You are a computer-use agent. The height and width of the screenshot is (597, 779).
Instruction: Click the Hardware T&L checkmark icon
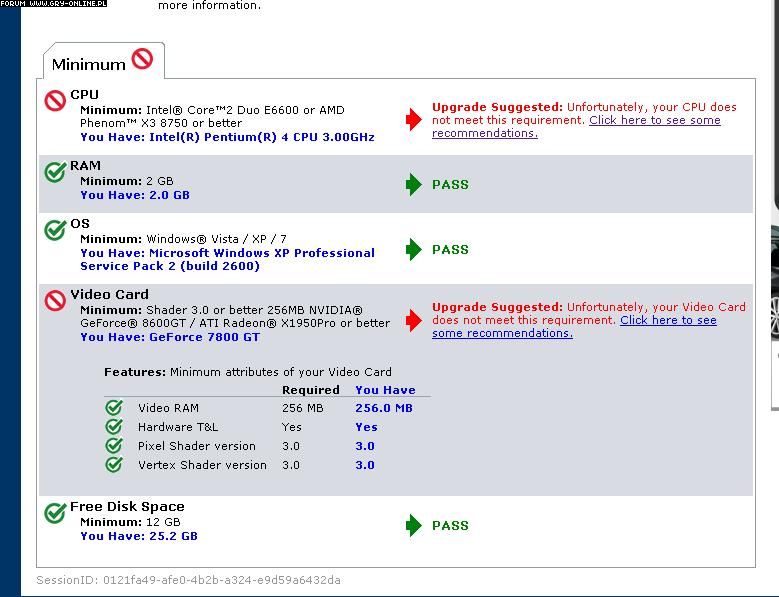coord(114,427)
